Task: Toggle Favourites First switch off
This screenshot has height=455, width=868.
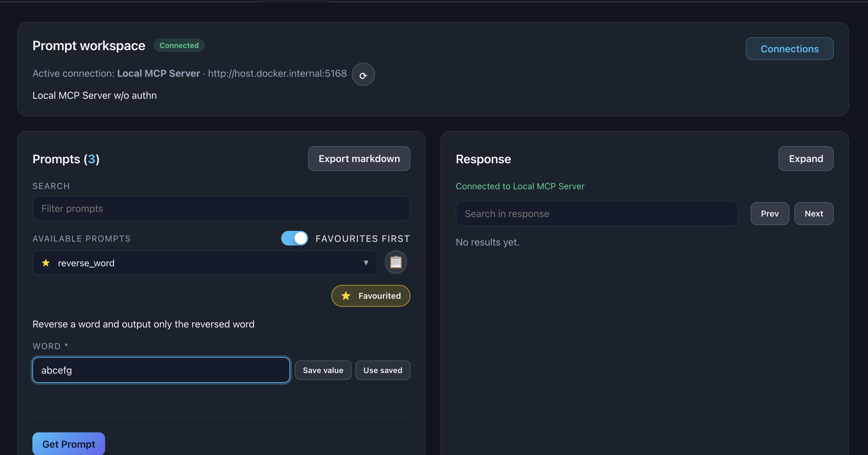Action: pos(294,238)
